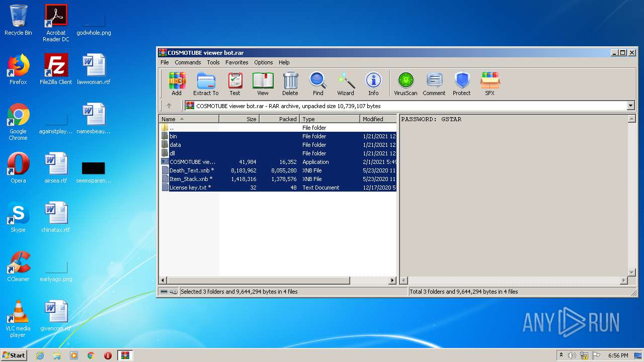Select Item_Stack.xnb file

click(278, 179)
